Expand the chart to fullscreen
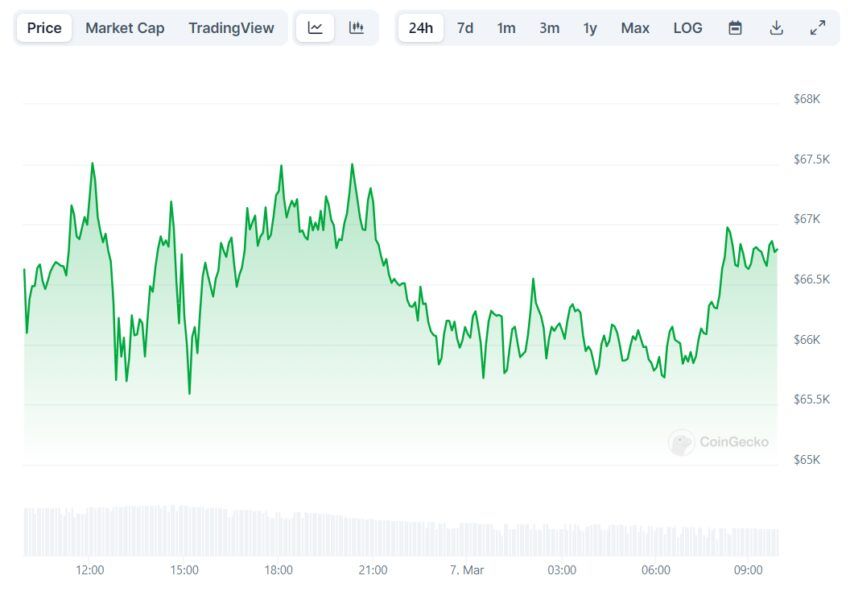This screenshot has height=592, width=850. click(817, 28)
